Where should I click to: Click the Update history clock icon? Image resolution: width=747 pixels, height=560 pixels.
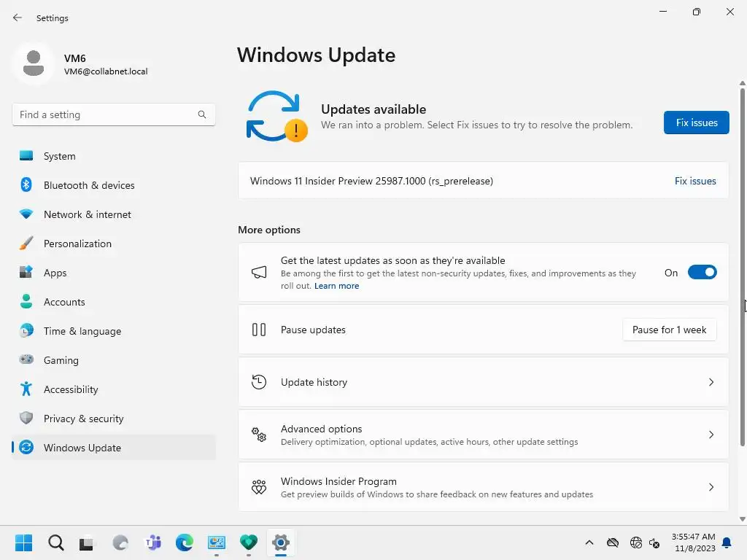pyautogui.click(x=259, y=382)
